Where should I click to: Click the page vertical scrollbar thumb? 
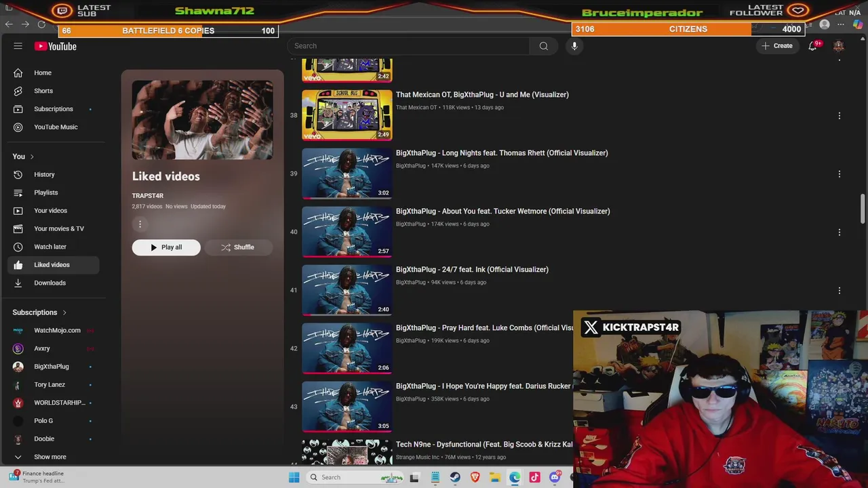click(863, 208)
